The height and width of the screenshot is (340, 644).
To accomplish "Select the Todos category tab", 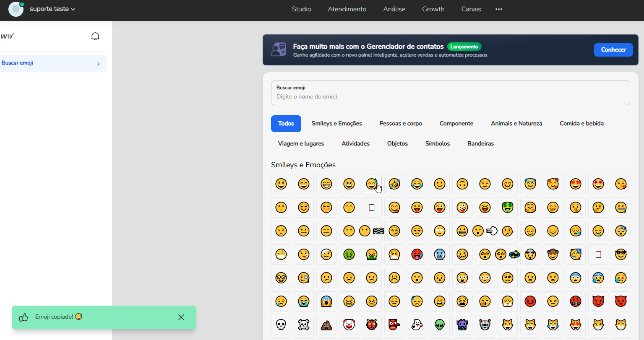I will pos(286,124).
